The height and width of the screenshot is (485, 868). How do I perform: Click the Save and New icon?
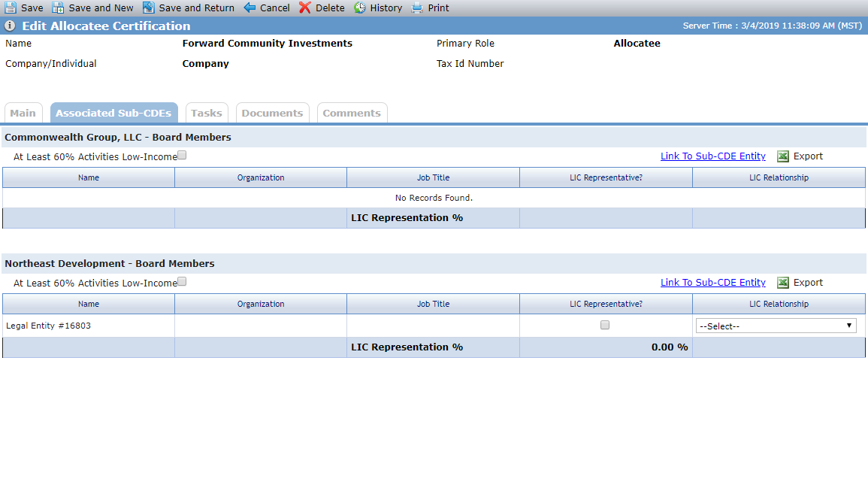pyautogui.click(x=58, y=8)
